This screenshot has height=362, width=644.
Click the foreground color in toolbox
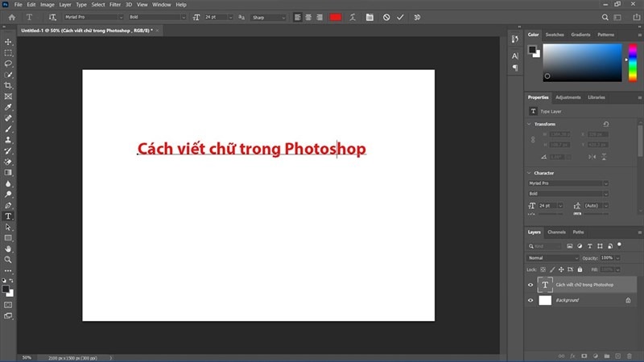(x=6, y=290)
